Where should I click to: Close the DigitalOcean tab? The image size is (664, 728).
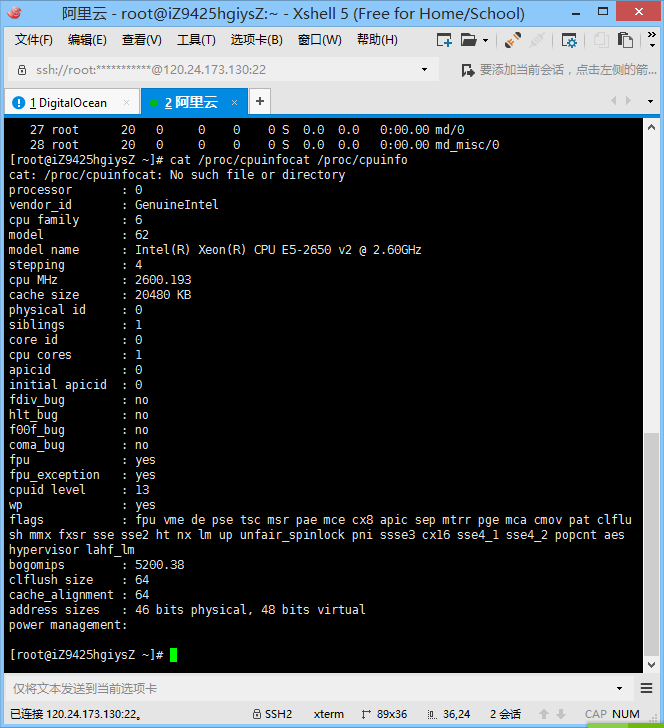click(x=126, y=103)
